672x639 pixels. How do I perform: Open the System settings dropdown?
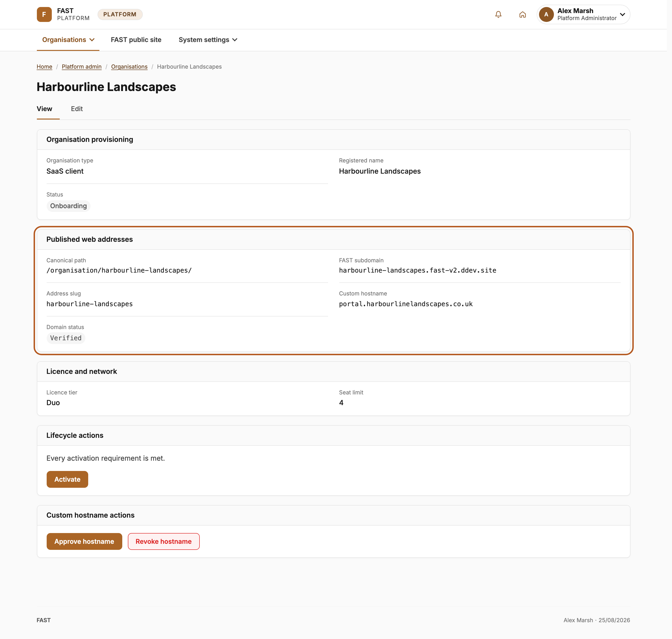point(208,40)
